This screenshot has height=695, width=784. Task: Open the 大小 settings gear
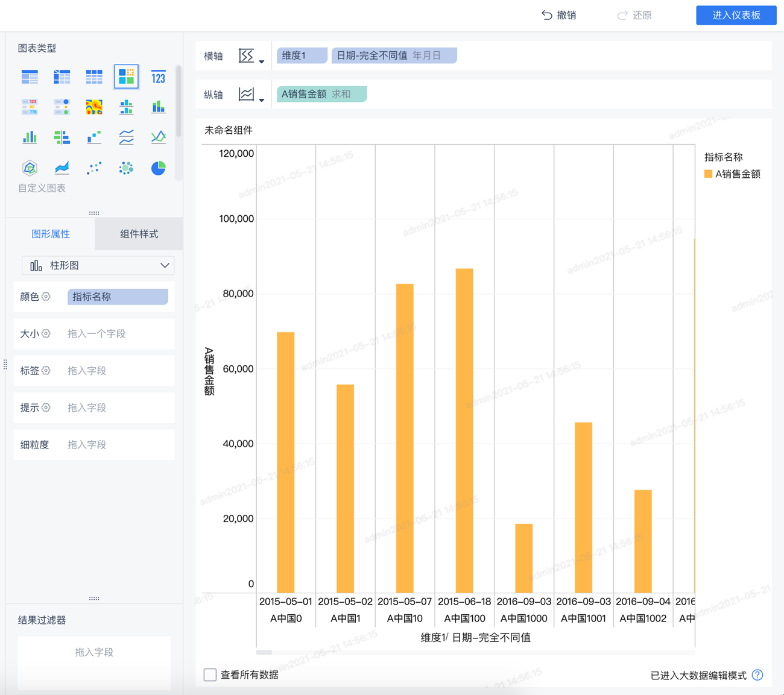point(46,333)
